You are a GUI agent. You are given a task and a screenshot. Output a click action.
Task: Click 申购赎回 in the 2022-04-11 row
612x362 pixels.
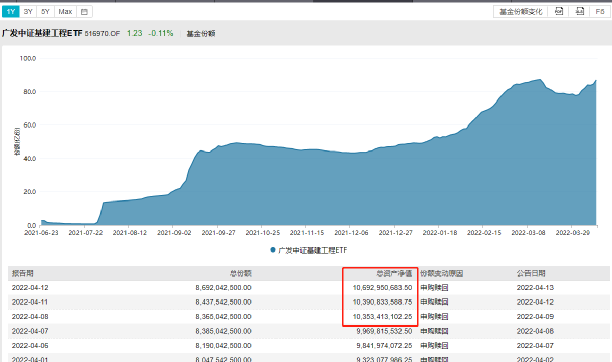point(434,302)
